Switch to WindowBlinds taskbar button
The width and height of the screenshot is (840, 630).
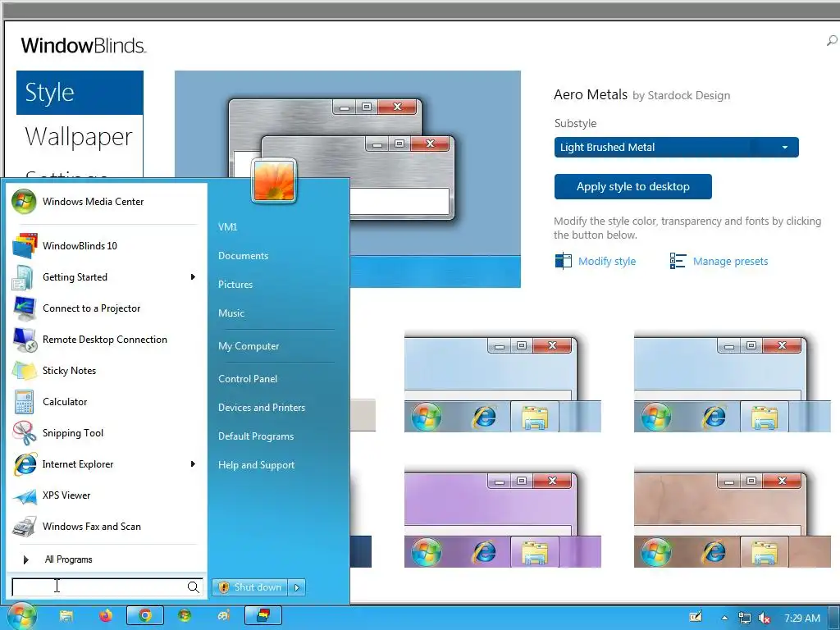pos(263,616)
